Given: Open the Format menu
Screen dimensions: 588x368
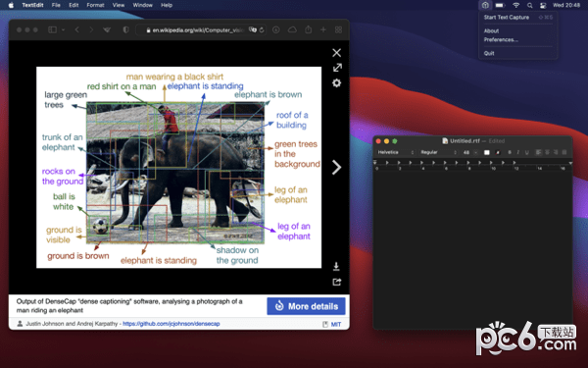Looking at the screenshot, I should pos(95,5).
